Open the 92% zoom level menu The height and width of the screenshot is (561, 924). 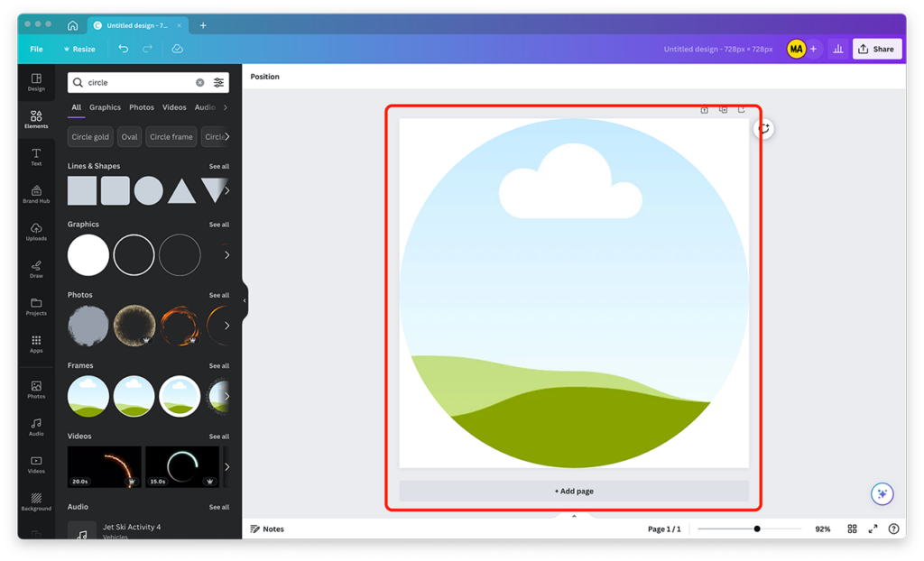tap(823, 529)
